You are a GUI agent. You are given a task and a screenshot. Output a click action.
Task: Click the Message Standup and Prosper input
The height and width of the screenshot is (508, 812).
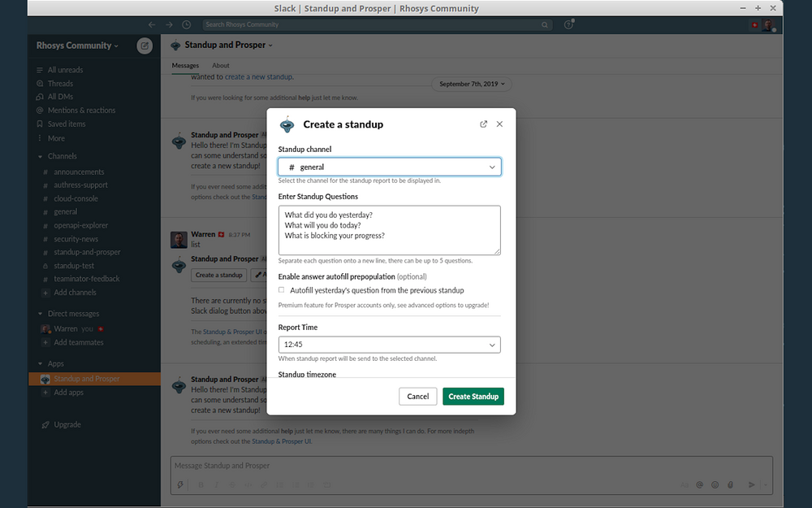471,466
